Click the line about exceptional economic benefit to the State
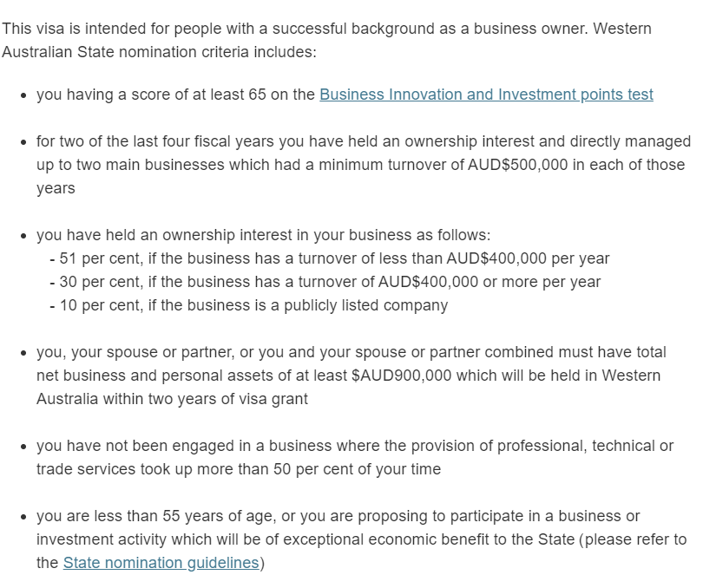Screen dimensions: 703x588 [x=361, y=539]
